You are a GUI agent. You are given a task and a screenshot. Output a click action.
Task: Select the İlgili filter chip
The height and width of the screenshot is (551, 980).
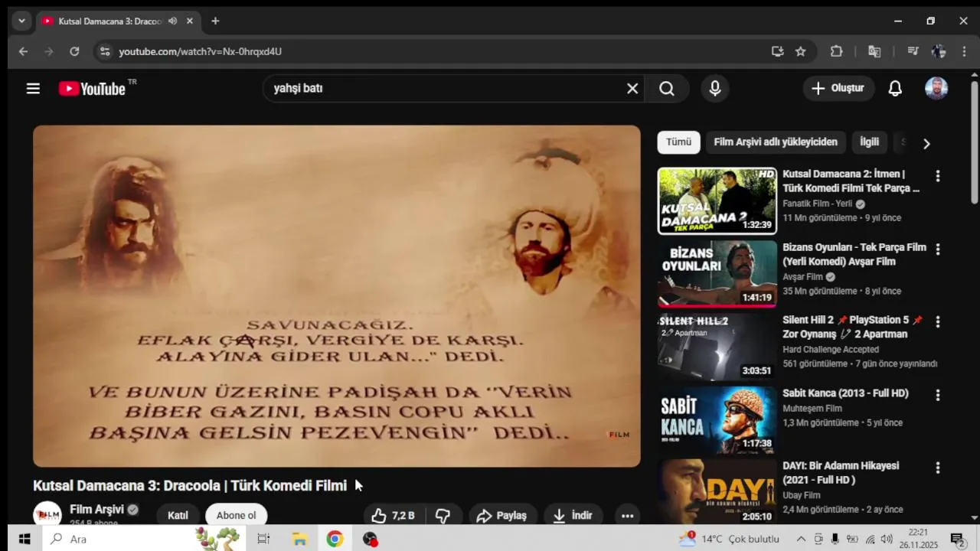pos(870,142)
